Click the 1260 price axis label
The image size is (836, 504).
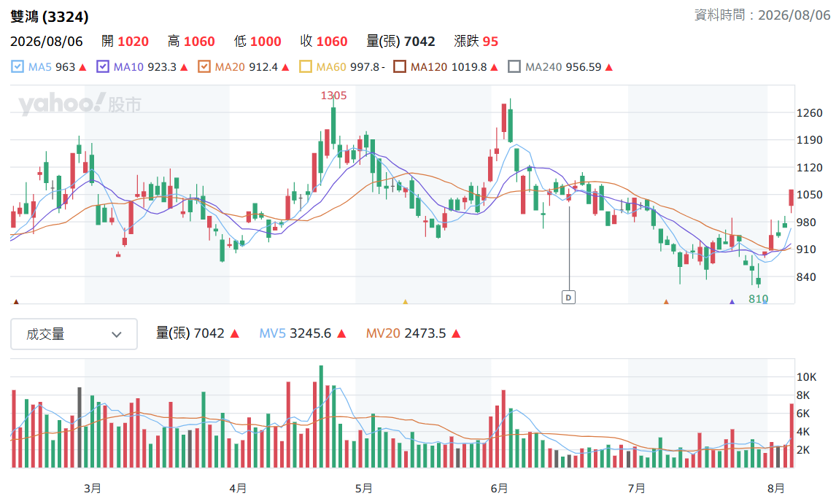coord(809,113)
